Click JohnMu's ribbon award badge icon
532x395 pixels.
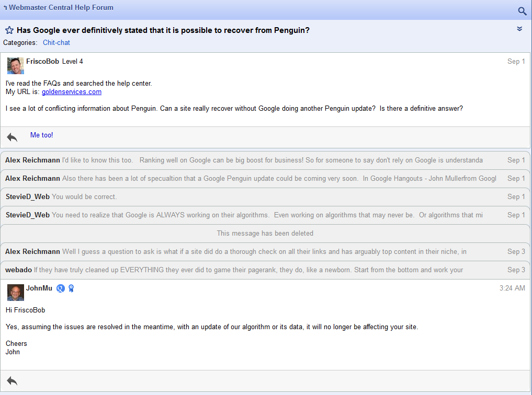[x=71, y=288]
